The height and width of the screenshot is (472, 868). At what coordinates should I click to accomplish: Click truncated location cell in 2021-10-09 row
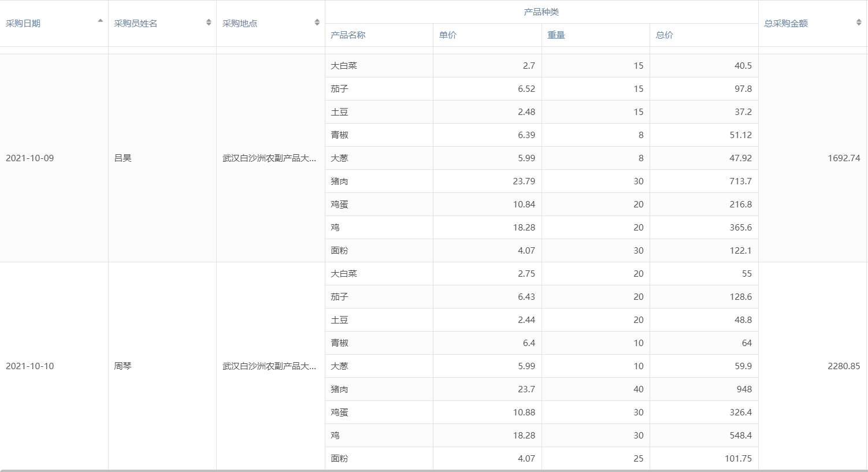pyautogui.click(x=269, y=158)
